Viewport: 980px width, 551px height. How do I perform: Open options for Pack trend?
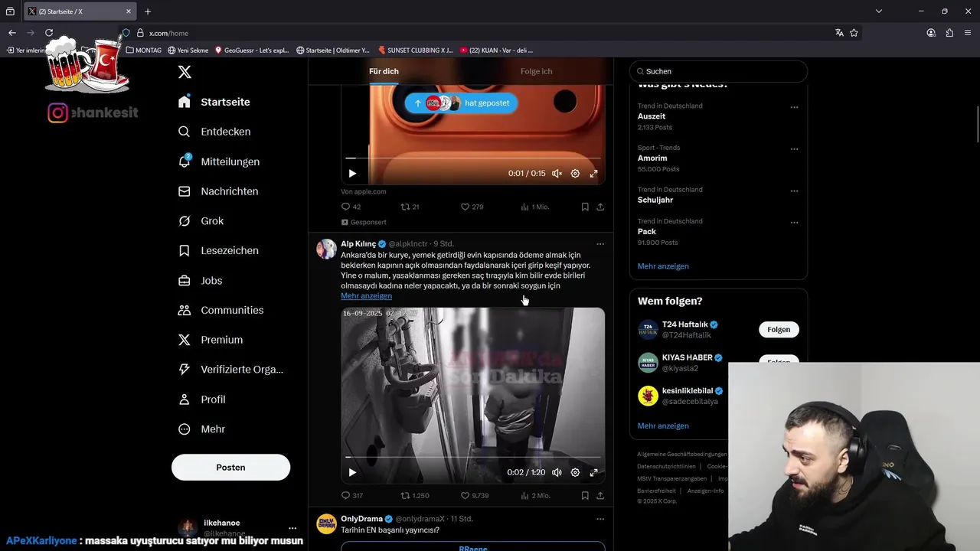tap(794, 223)
